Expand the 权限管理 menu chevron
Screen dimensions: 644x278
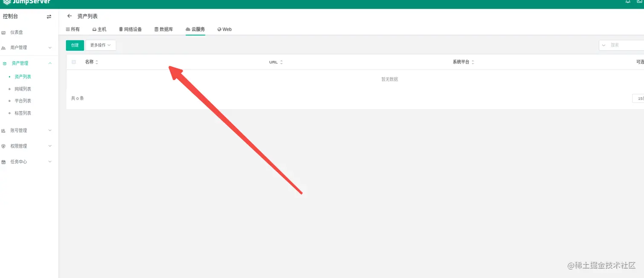(50, 146)
